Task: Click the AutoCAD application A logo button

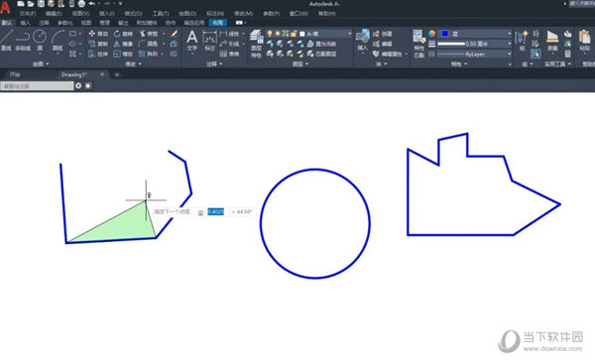Action: 5,6
